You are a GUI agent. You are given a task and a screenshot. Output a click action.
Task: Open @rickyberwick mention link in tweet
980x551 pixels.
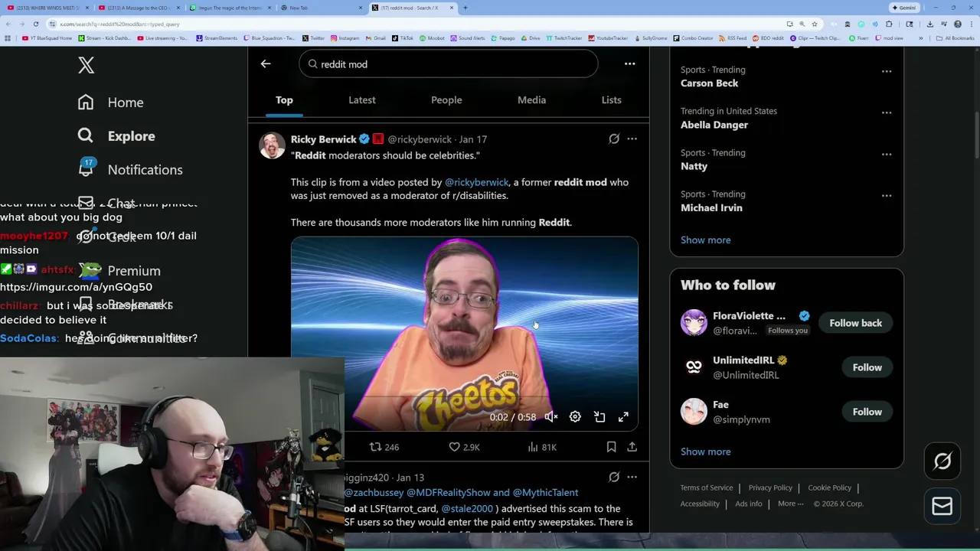[476, 182]
